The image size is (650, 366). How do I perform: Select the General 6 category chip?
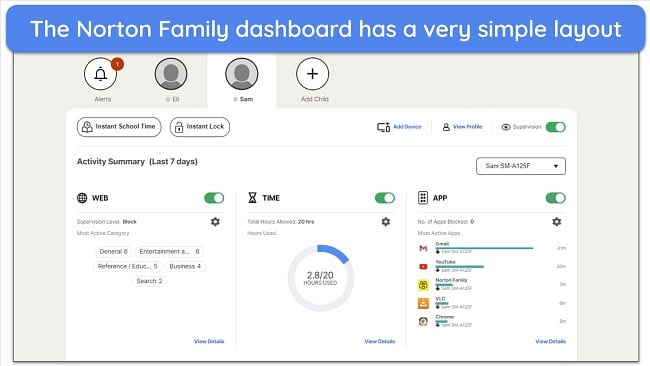pos(113,252)
